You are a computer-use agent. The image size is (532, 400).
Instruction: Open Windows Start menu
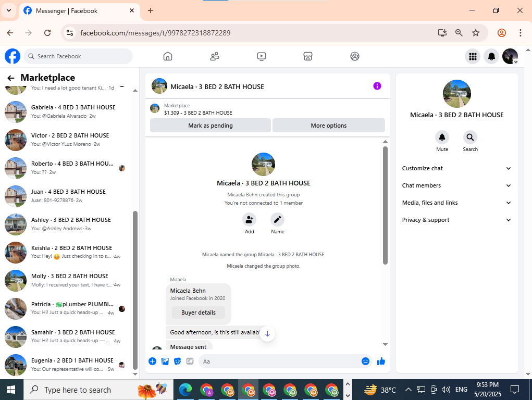click(x=11, y=390)
